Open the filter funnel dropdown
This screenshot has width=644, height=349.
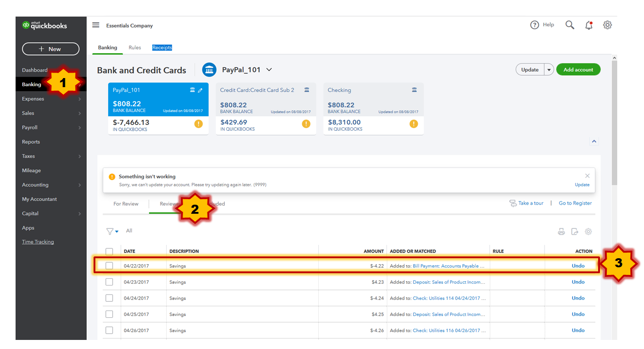pos(112,231)
